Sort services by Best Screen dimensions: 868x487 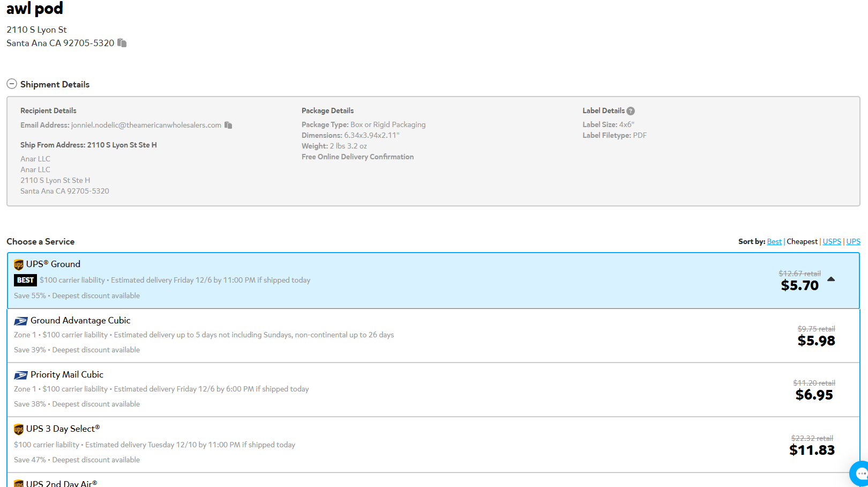[x=774, y=242]
